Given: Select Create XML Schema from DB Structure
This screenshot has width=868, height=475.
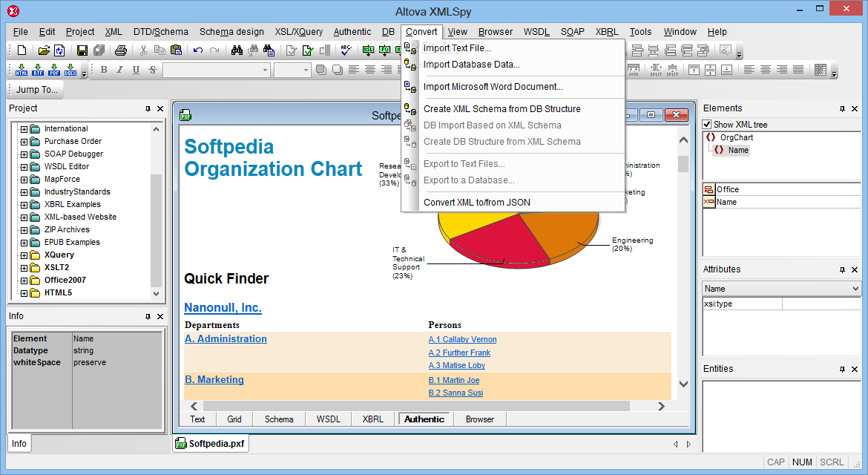Looking at the screenshot, I should 502,109.
